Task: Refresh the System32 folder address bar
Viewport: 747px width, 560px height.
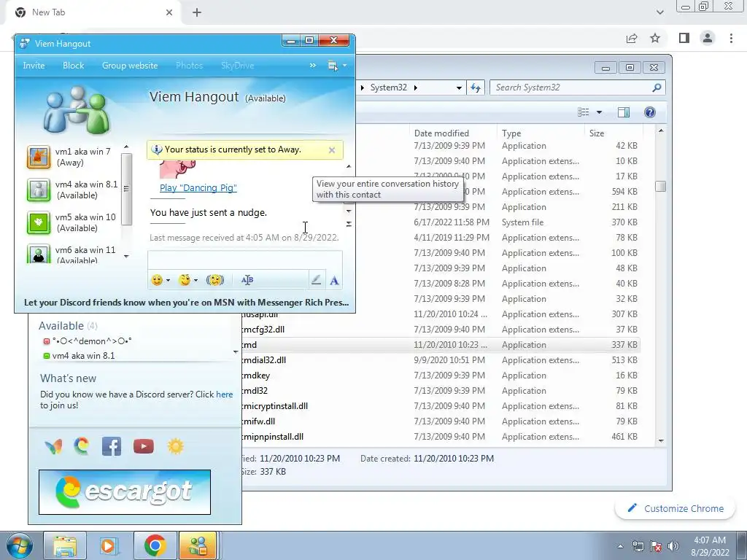Action: (x=476, y=87)
